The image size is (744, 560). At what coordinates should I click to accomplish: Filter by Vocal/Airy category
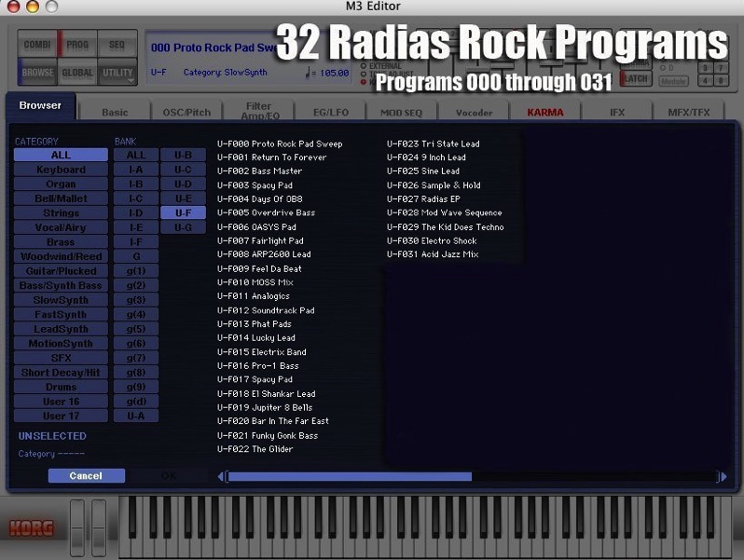[x=61, y=227]
